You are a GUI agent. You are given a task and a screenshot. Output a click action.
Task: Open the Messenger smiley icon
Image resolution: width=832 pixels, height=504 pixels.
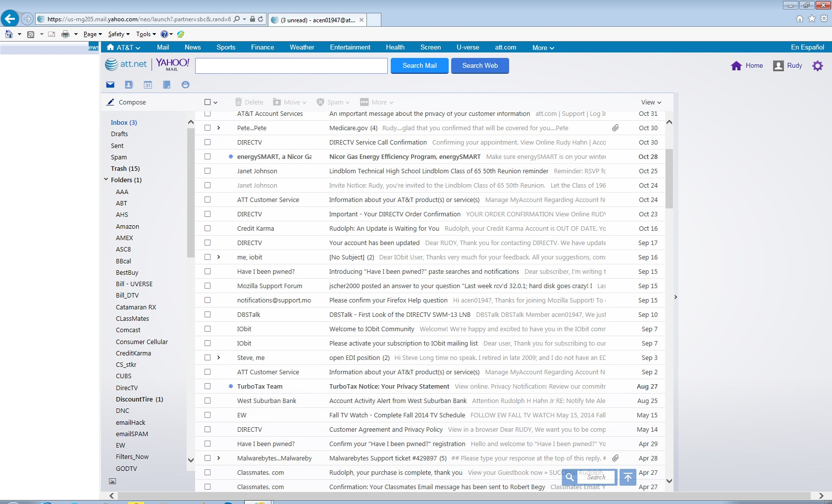point(185,85)
